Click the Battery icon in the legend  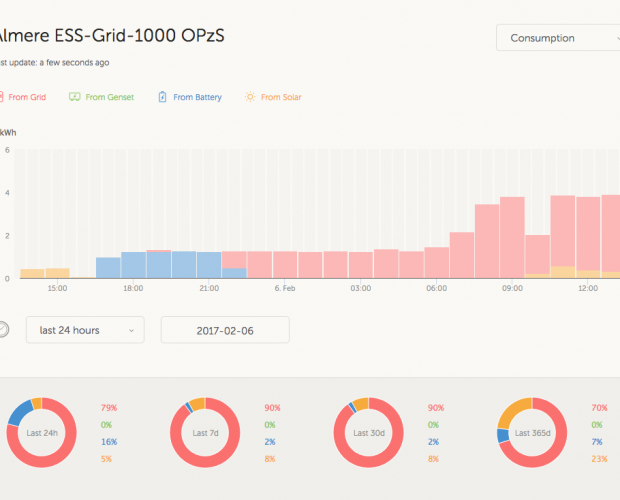pos(160,97)
